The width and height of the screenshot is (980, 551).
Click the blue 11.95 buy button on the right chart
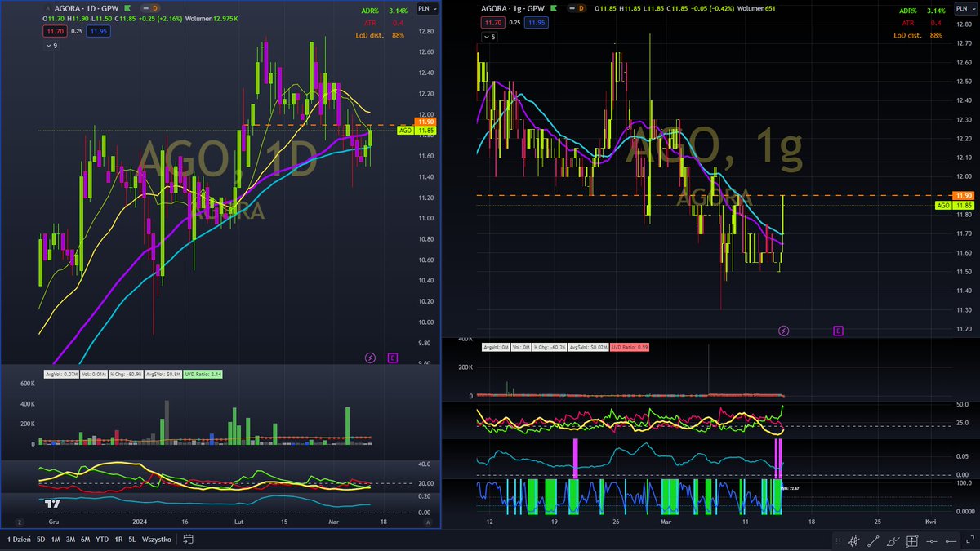click(537, 23)
